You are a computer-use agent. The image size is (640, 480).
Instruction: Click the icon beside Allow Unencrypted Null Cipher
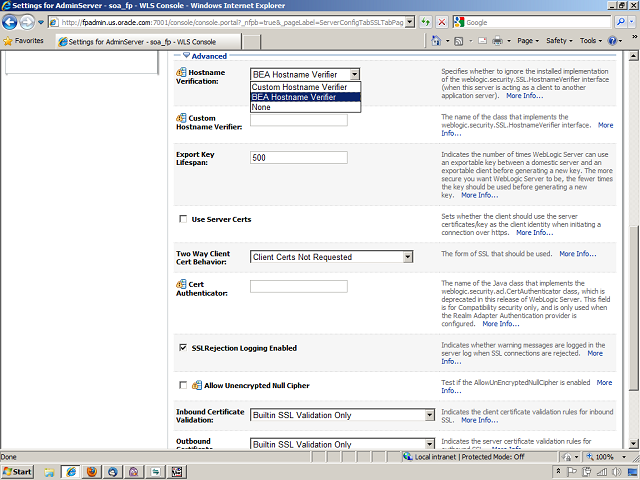(x=197, y=385)
